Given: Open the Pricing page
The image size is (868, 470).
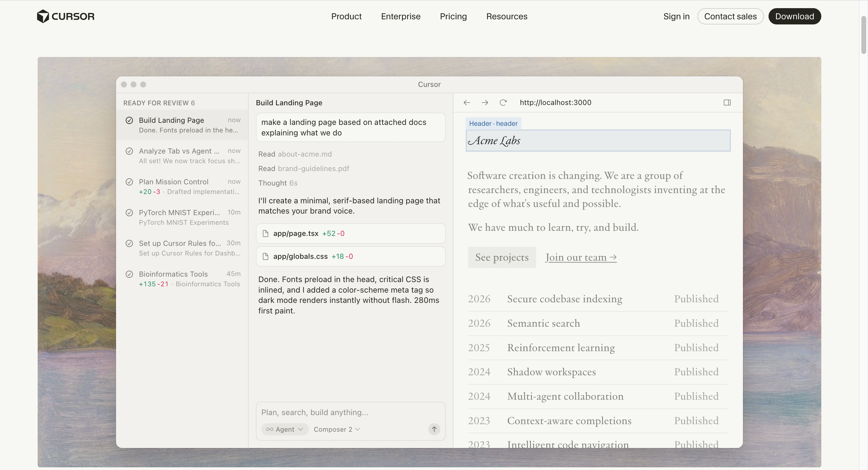Looking at the screenshot, I should [x=453, y=16].
